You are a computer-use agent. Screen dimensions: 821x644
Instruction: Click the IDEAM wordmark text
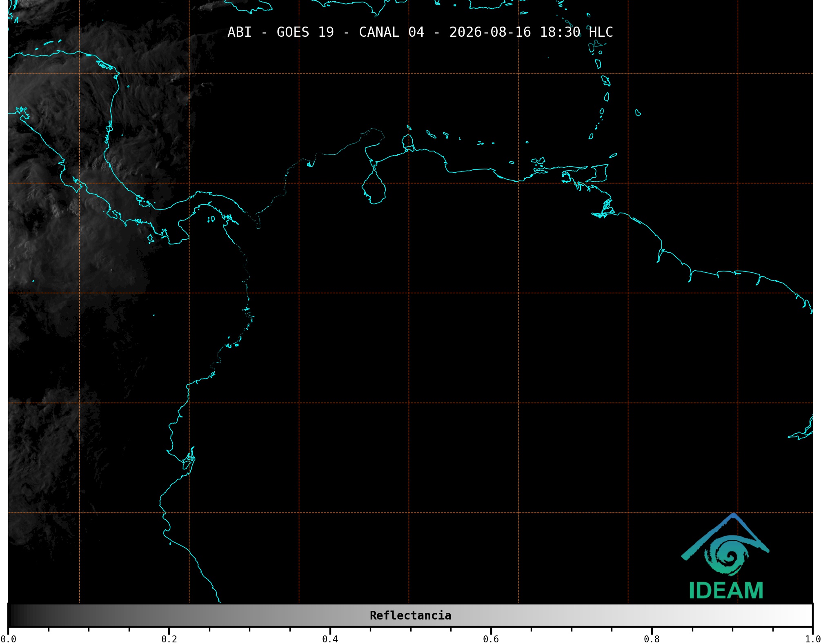click(x=726, y=591)
